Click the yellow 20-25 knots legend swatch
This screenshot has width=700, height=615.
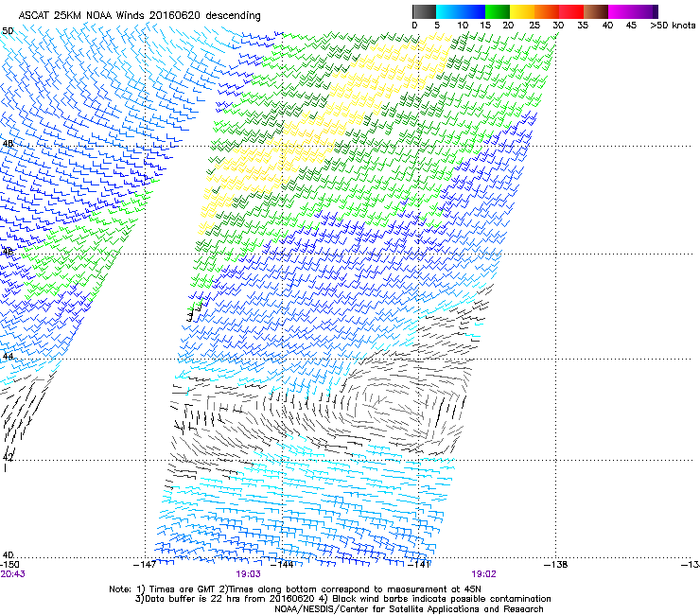point(522,11)
